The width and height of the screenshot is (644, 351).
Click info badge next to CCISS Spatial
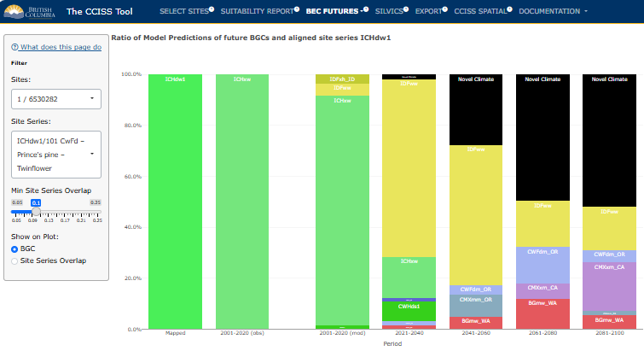[509, 9]
